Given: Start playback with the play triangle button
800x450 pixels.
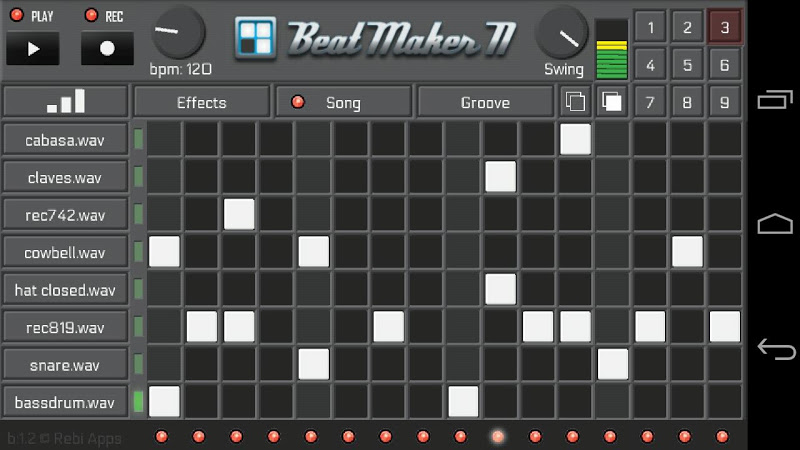Looking at the screenshot, I should [x=33, y=49].
